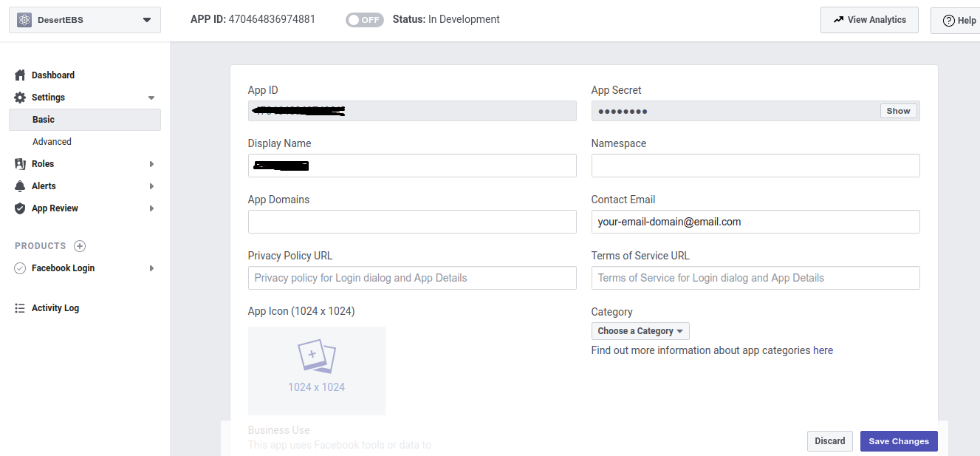Open the Advanced settings page

coord(52,142)
